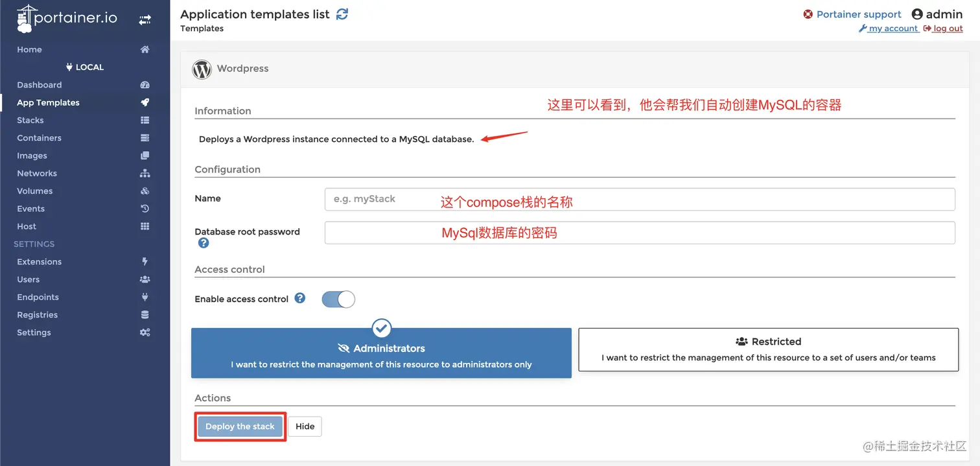This screenshot has height=466, width=980.
Task: Click the Home house icon
Action: click(145, 49)
